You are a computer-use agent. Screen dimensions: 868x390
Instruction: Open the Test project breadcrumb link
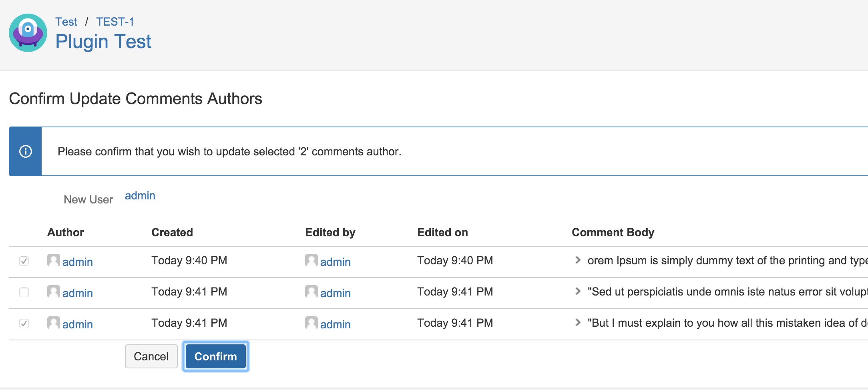pos(66,22)
